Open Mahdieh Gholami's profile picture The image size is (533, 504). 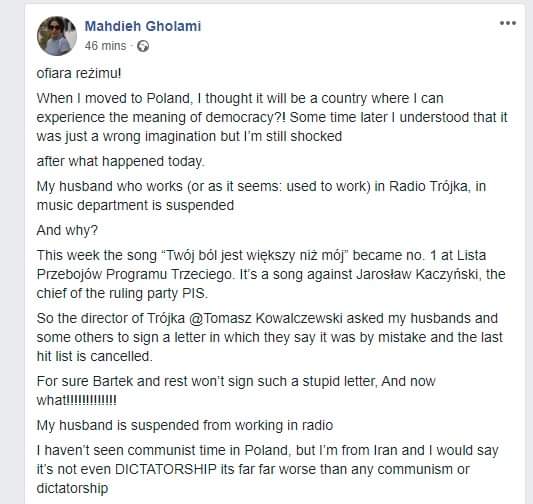[x=57, y=36]
